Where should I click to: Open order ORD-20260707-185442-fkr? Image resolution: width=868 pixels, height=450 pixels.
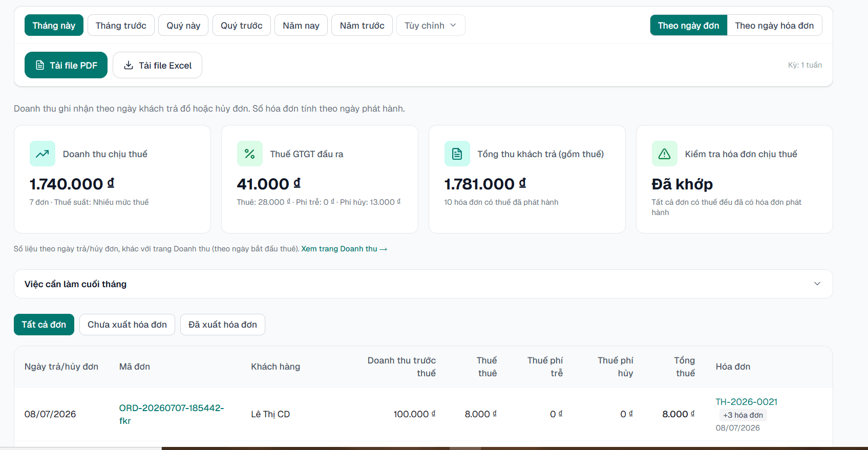172,414
